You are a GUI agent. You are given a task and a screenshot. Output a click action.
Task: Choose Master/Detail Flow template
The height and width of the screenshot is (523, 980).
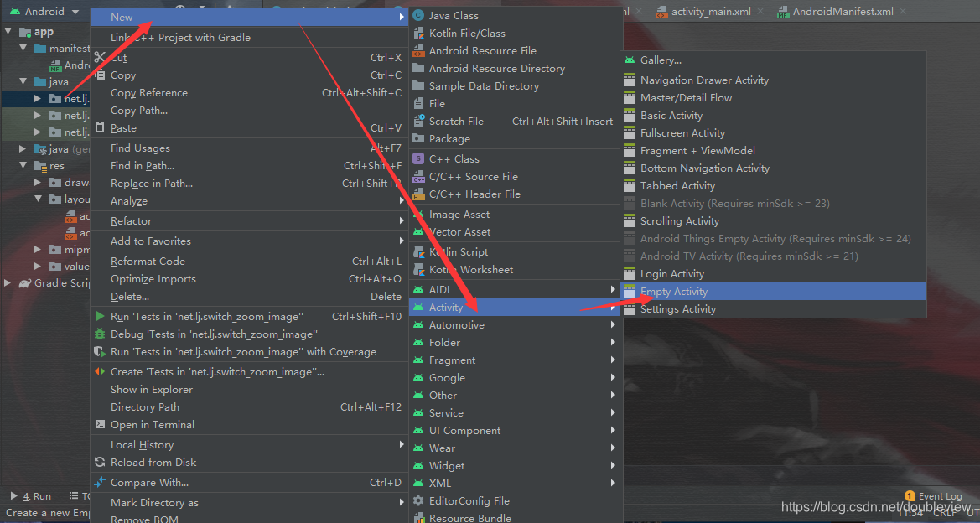click(773, 97)
